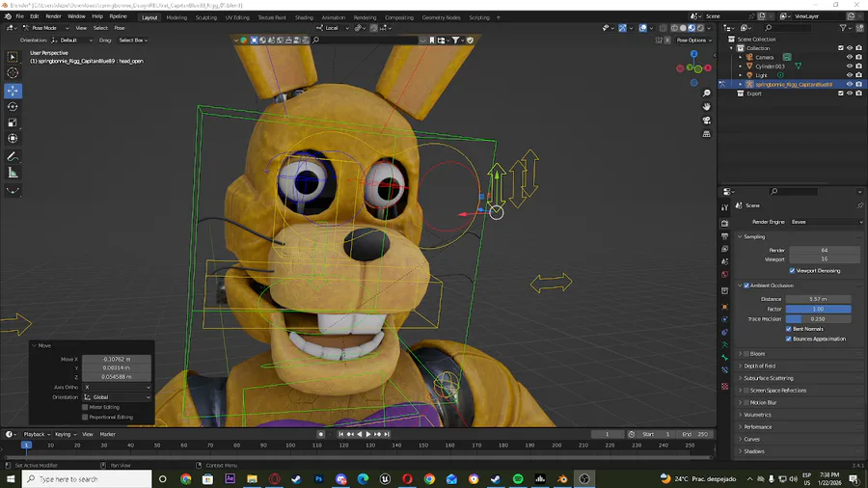The image size is (868, 488).
Task: Click the Move X value field
Action: coord(117,359)
